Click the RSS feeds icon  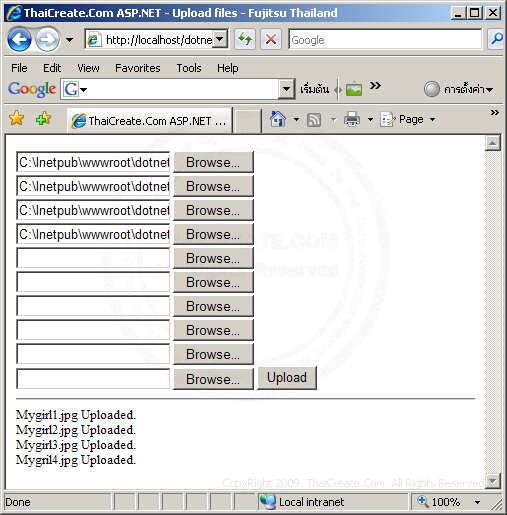coord(314,120)
